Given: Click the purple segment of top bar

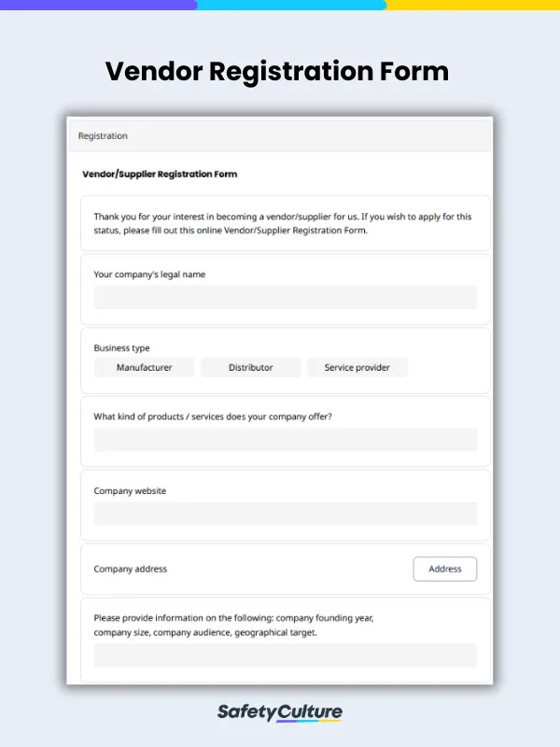Looking at the screenshot, I should 98,5.
